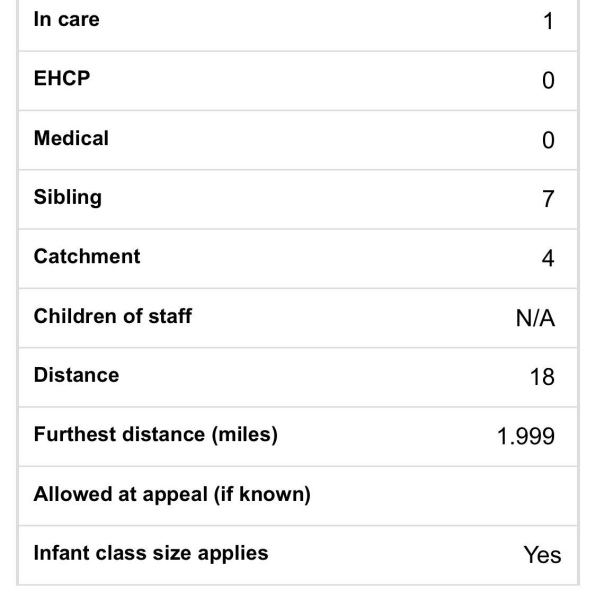
Task: Click the Sibling row label
Action: click(68, 197)
